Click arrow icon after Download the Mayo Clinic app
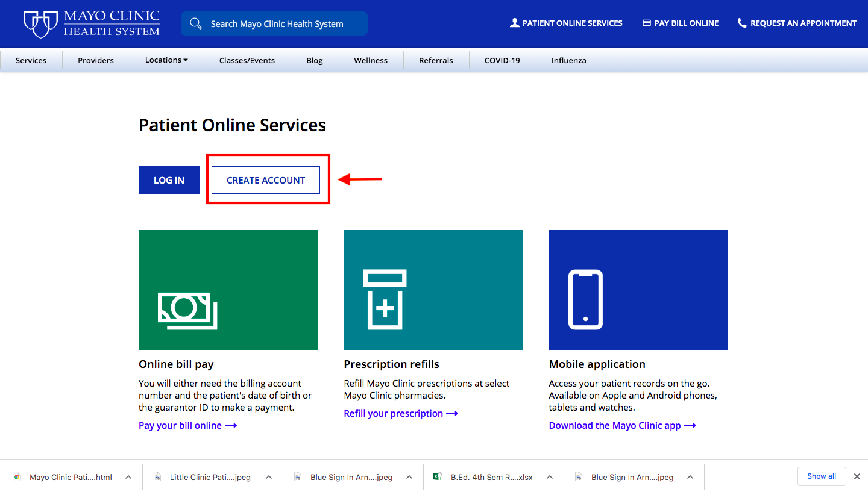The height and width of the screenshot is (492, 868). click(690, 426)
